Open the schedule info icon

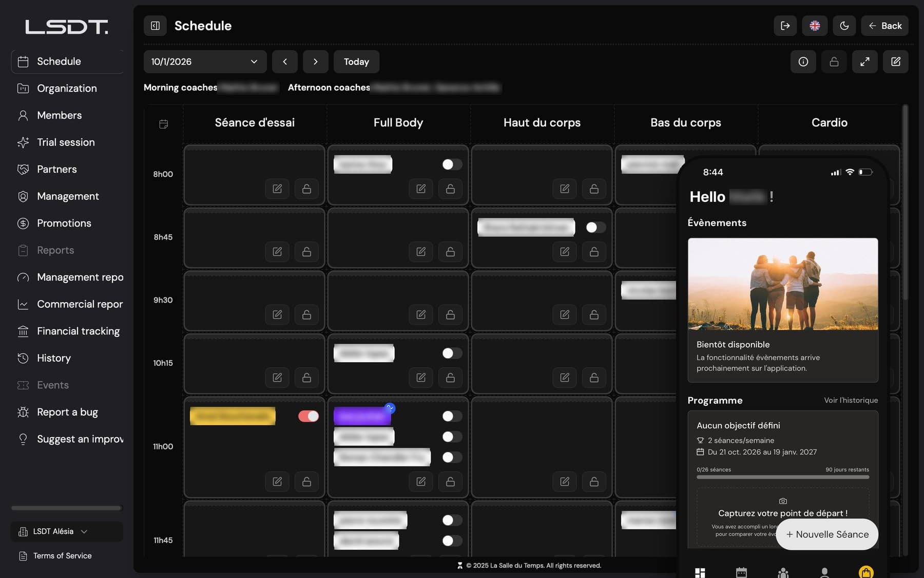pos(803,62)
